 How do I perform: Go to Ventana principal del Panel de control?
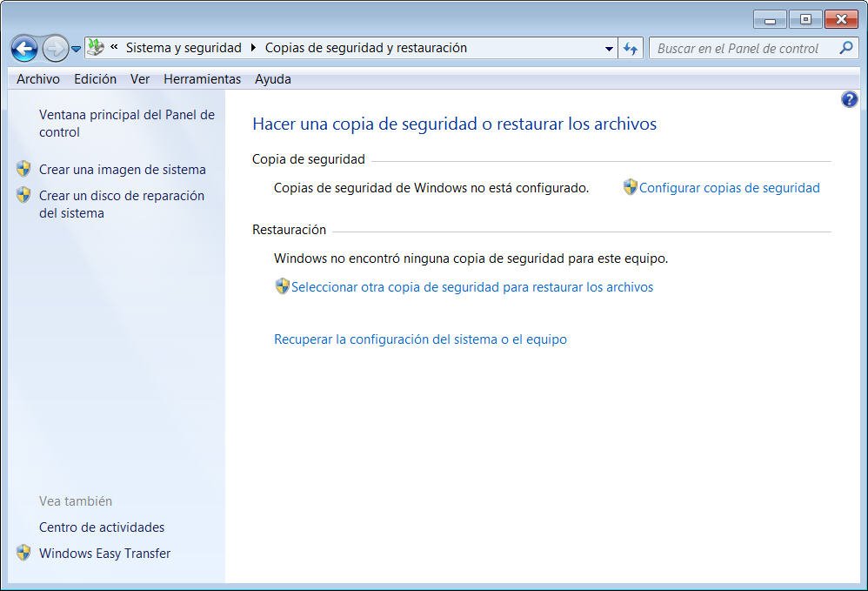click(x=127, y=124)
